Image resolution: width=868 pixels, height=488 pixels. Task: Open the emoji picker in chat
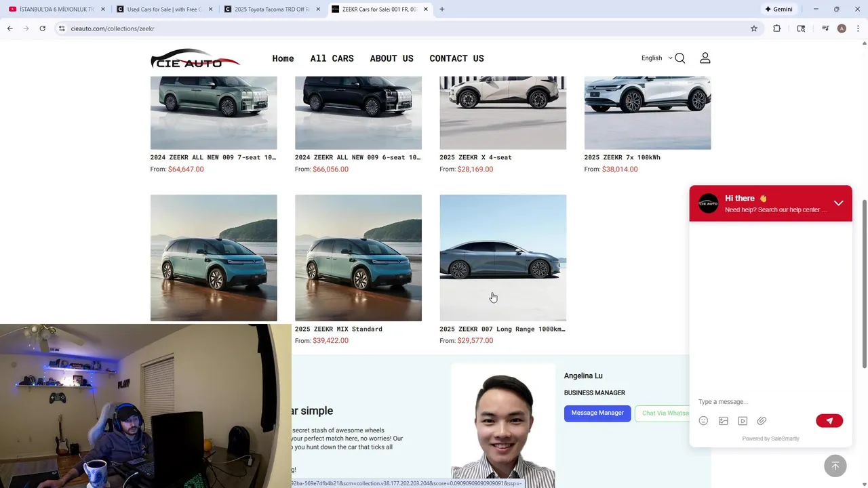[703, 421]
